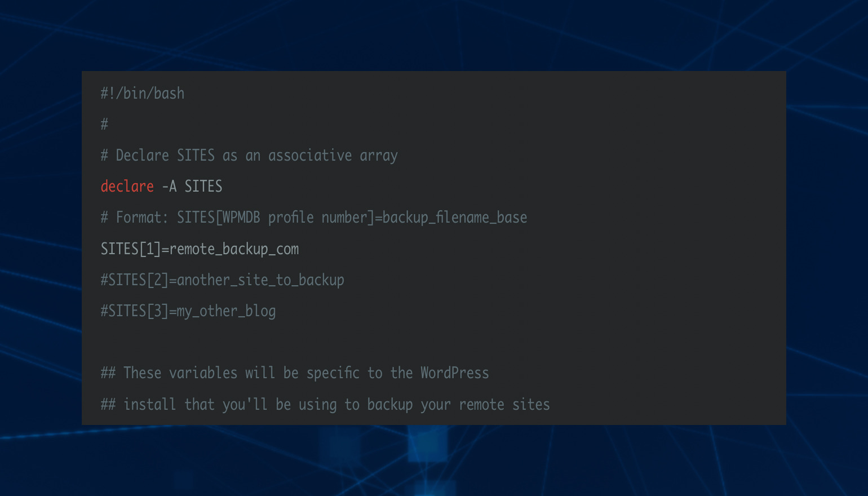Image resolution: width=868 pixels, height=496 pixels.
Task: Click the lone # comment on line two
Action: click(104, 125)
